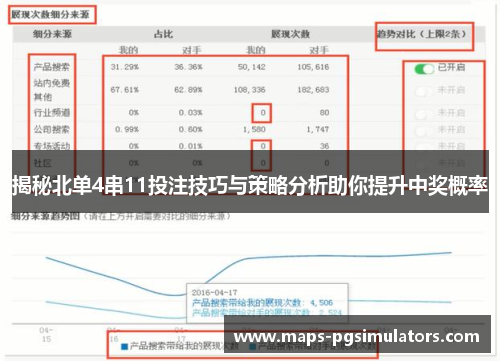500x362 pixels.
Task: Switch on trend comparison for 公司搜索
Action: tap(424, 130)
